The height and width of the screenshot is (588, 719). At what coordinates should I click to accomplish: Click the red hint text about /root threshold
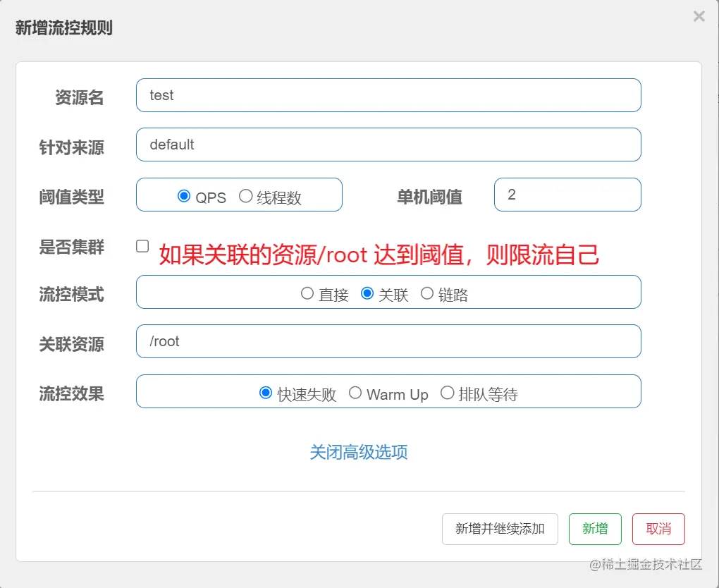point(379,254)
